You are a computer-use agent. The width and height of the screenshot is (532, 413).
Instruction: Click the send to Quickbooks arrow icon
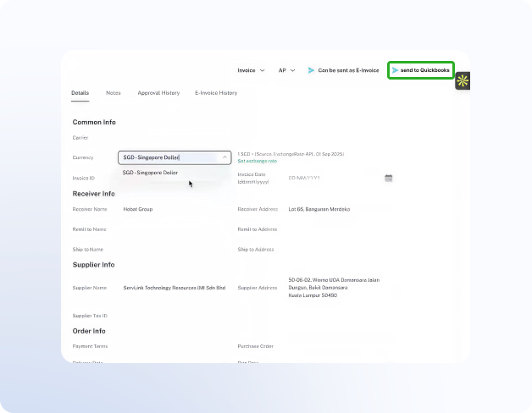(x=395, y=70)
